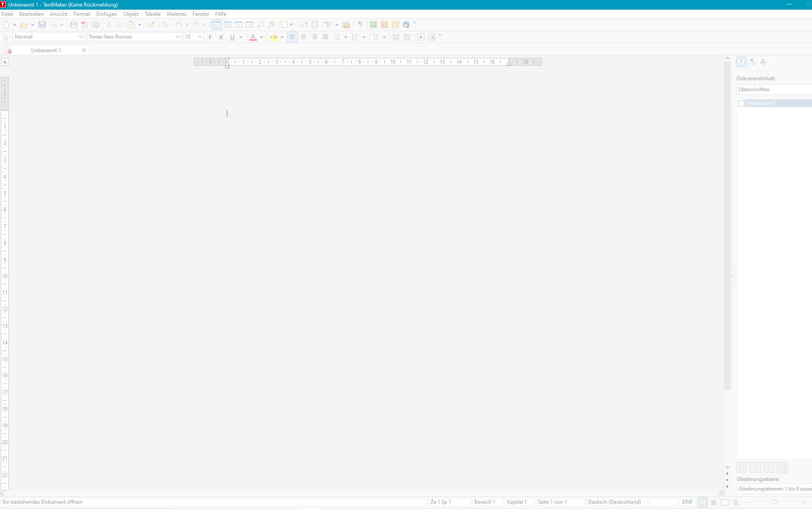Select the Unbenannt 1 document tab
Image resolution: width=812 pixels, height=509 pixels.
[46, 50]
